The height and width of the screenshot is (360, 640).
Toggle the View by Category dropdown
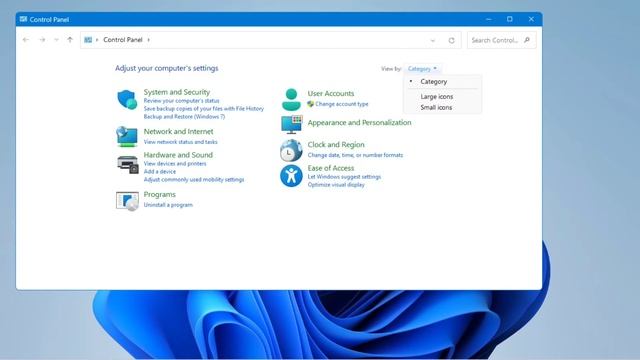point(422,69)
